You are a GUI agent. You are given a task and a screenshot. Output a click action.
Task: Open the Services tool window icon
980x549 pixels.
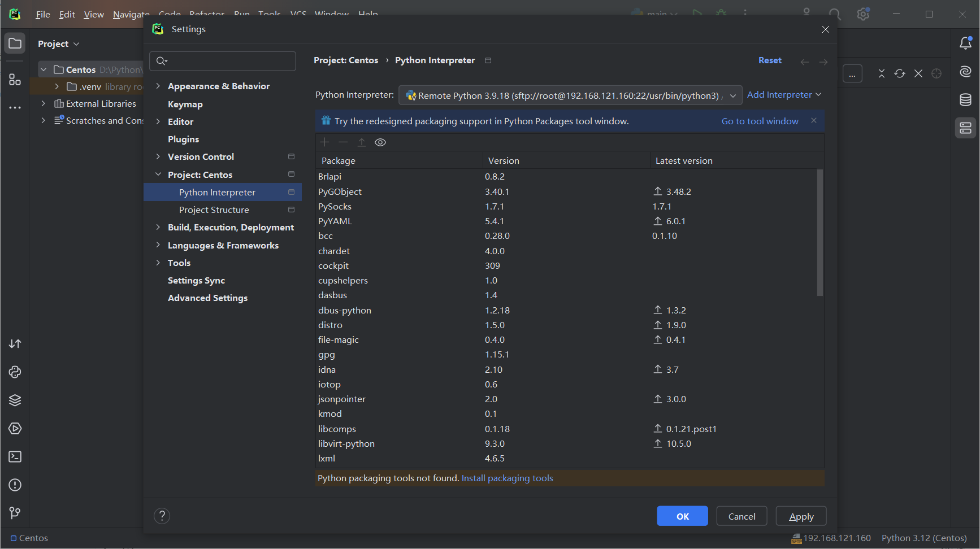15,428
